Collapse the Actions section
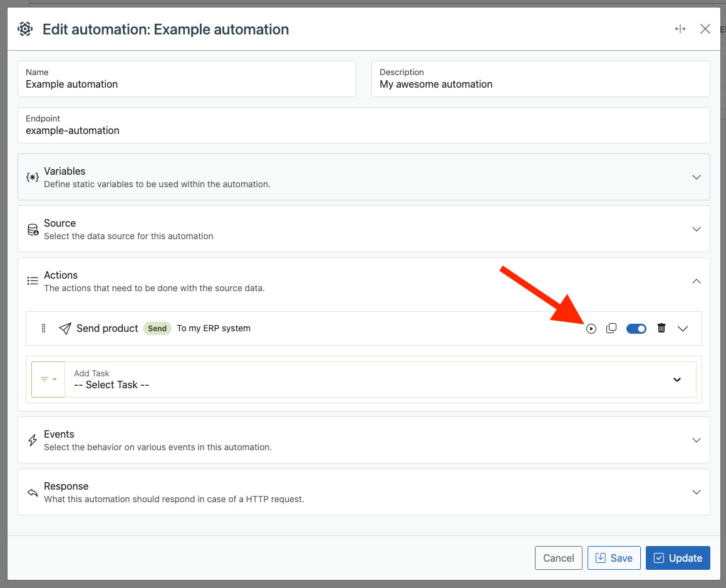The image size is (726, 588). 697,281
